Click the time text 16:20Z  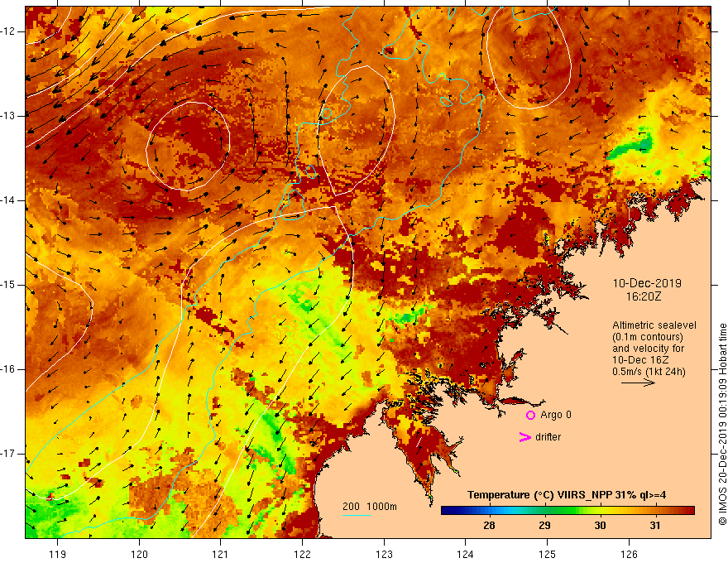[643, 296]
